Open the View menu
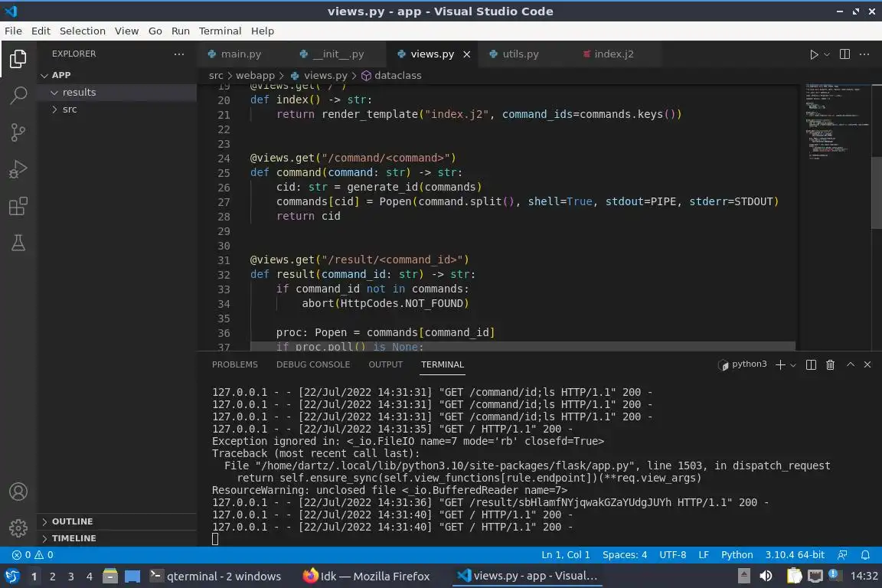 pyautogui.click(x=126, y=31)
